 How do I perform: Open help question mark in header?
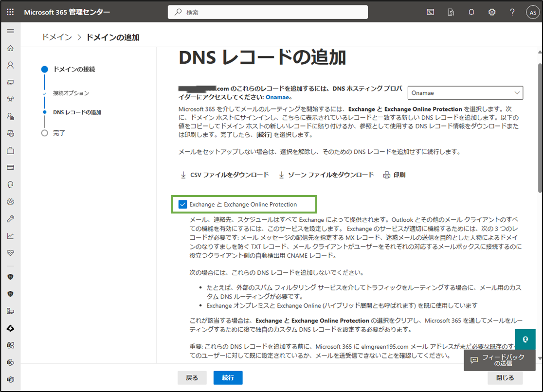tap(512, 12)
